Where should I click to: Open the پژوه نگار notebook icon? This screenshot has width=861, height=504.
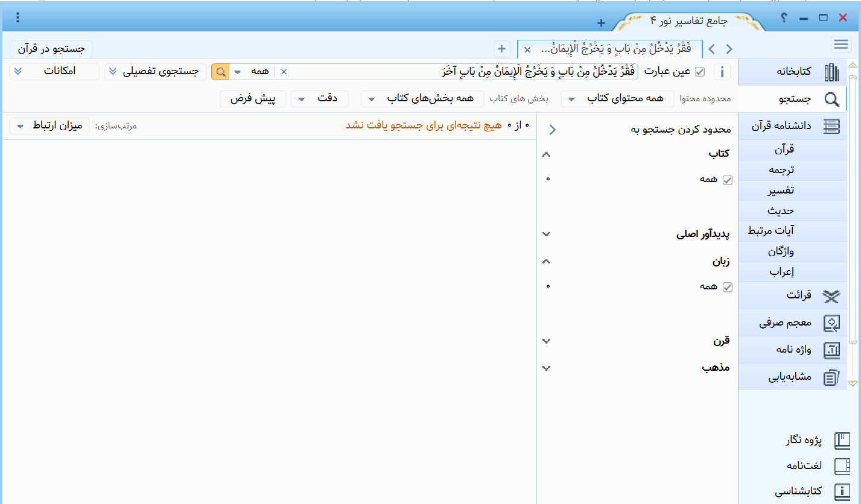pos(842,441)
